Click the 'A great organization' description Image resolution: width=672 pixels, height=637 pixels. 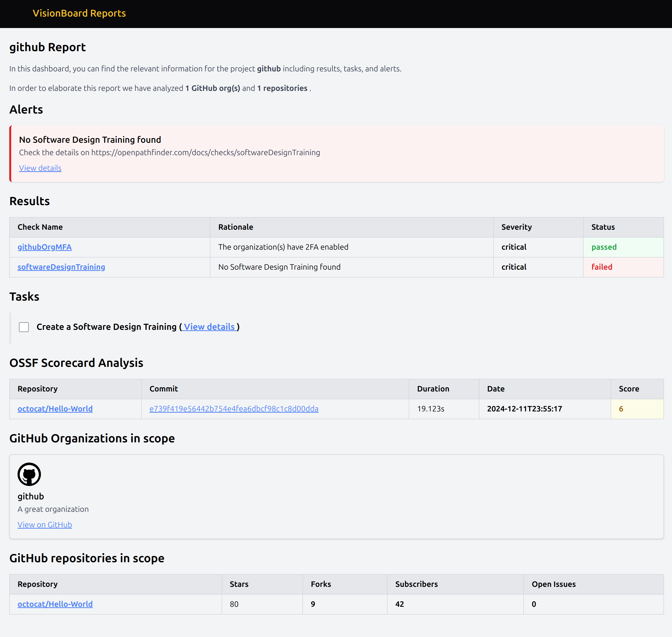tap(53, 509)
